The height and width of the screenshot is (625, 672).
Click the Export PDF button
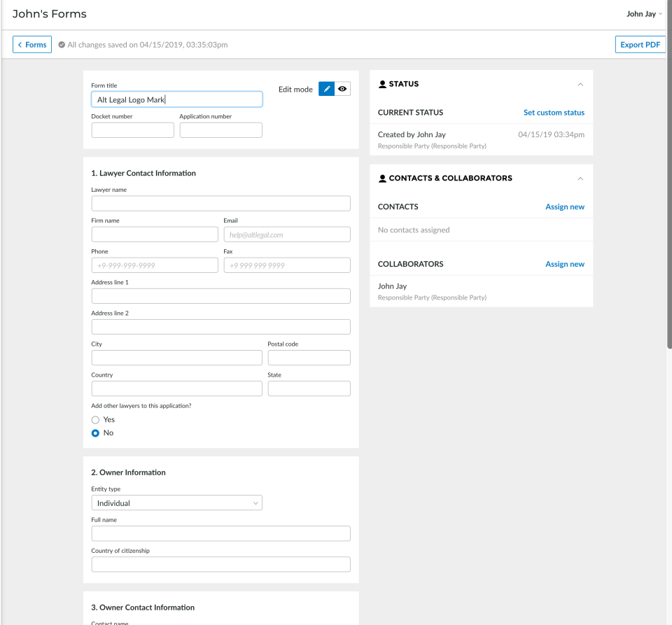640,45
